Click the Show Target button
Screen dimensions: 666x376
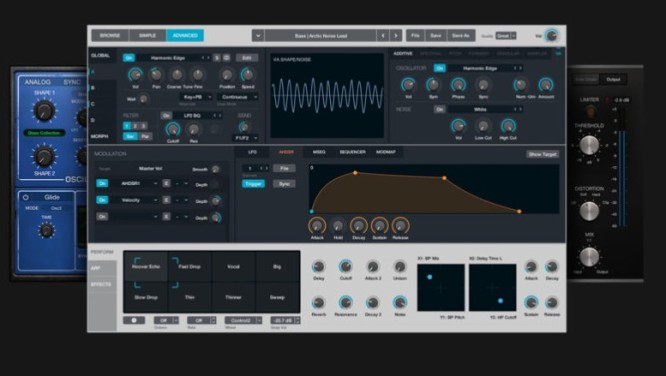[542, 154]
